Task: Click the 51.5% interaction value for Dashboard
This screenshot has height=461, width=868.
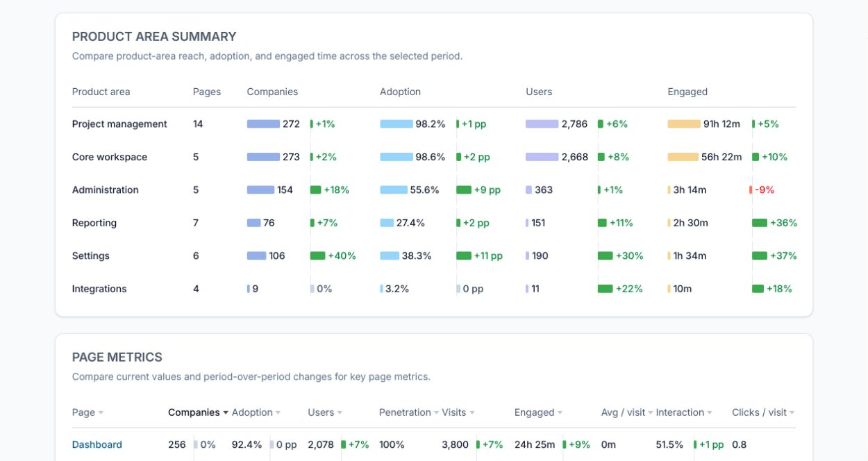Action: [x=669, y=444]
